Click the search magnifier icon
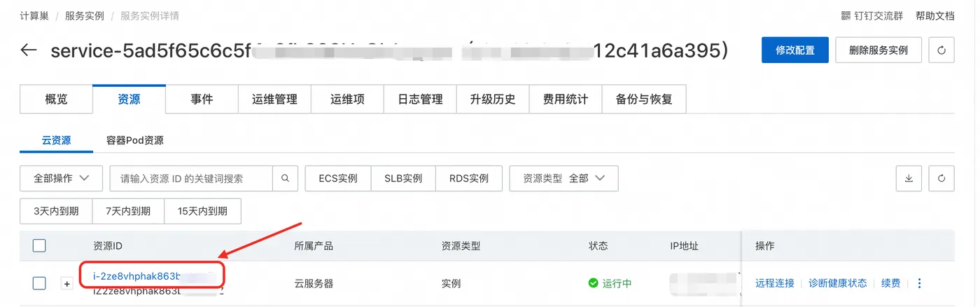The width and height of the screenshot is (980, 307). coord(285,179)
